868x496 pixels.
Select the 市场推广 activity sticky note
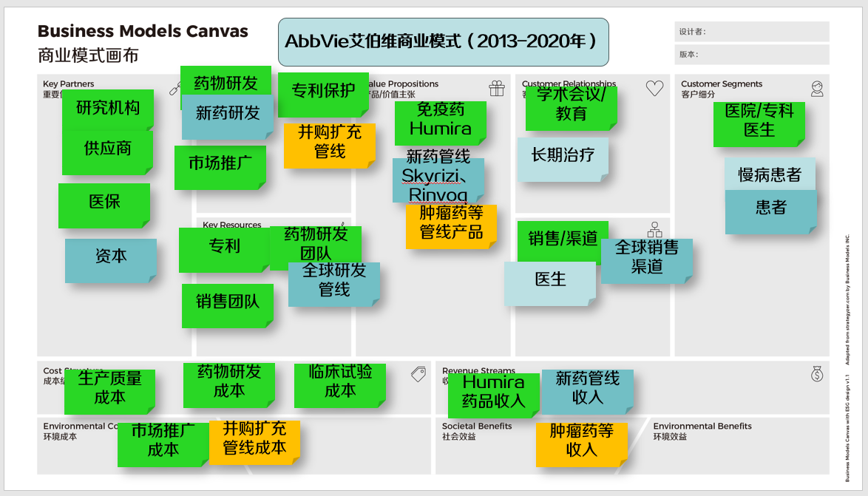pyautogui.click(x=220, y=168)
